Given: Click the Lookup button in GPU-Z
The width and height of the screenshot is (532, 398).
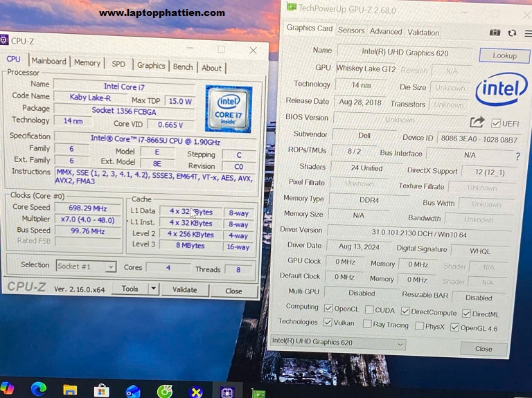Looking at the screenshot, I should coord(504,55).
